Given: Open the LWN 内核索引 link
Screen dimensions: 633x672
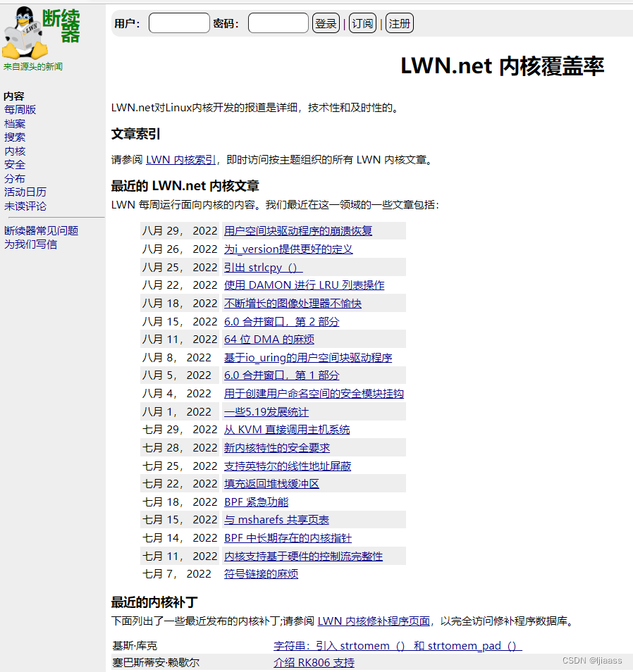Looking at the screenshot, I should (179, 159).
